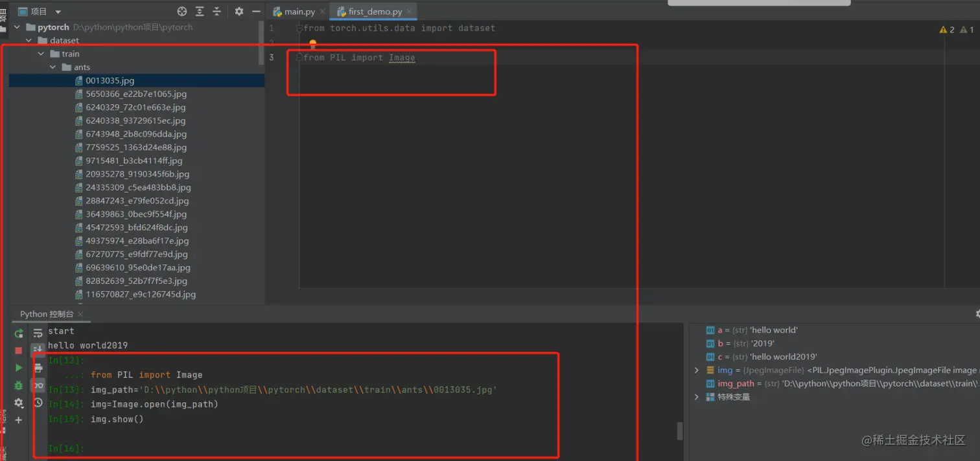Select file 69639610_95e0de17aa.jpg

[137, 267]
